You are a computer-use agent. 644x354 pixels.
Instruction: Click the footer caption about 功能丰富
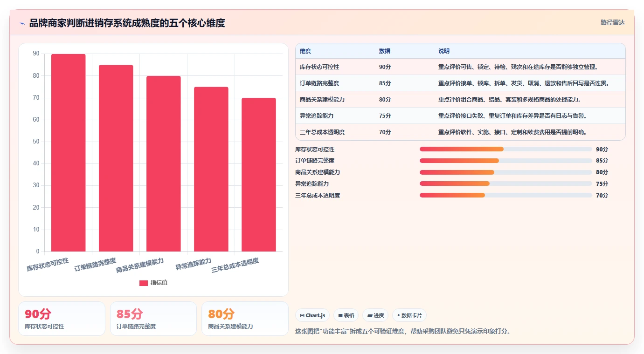[403, 332]
